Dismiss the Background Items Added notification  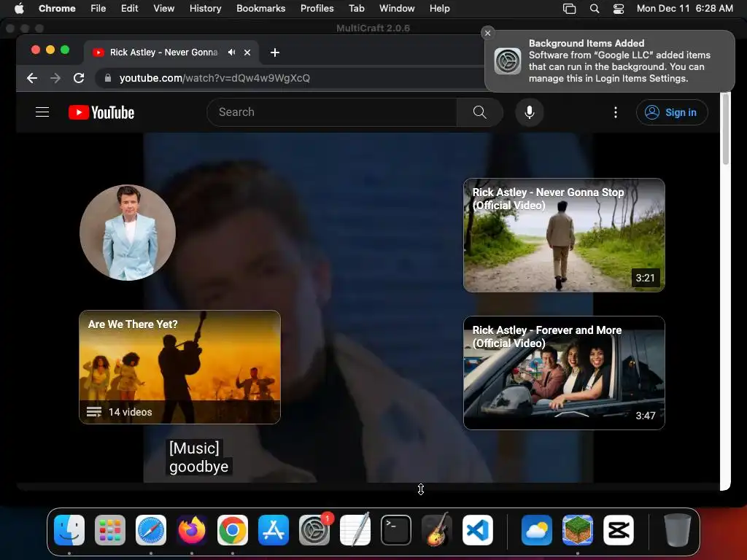[487, 33]
